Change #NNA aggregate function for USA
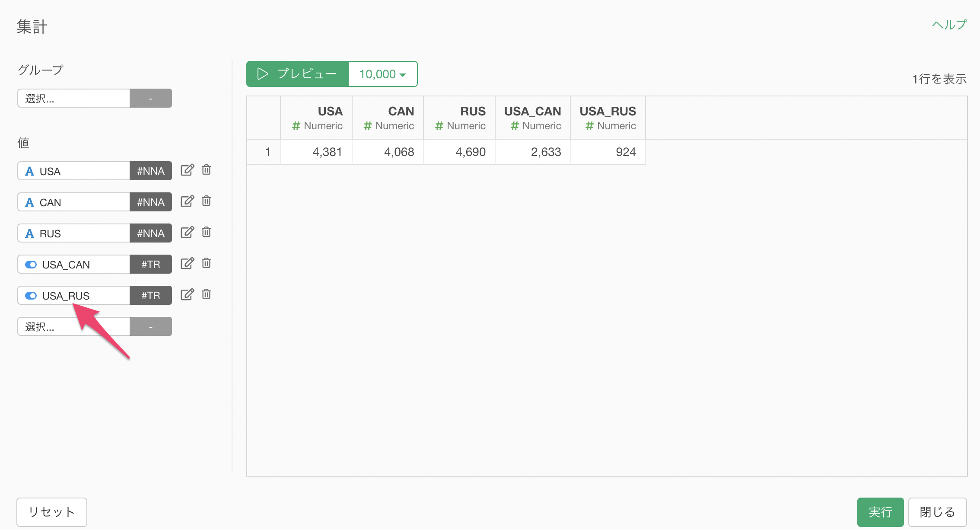The width and height of the screenshot is (980, 530). coord(151,171)
